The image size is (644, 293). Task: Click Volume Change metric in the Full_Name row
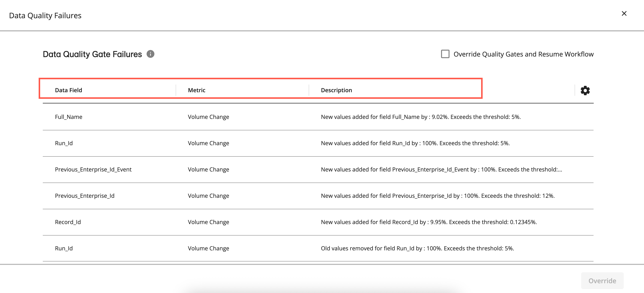208,117
